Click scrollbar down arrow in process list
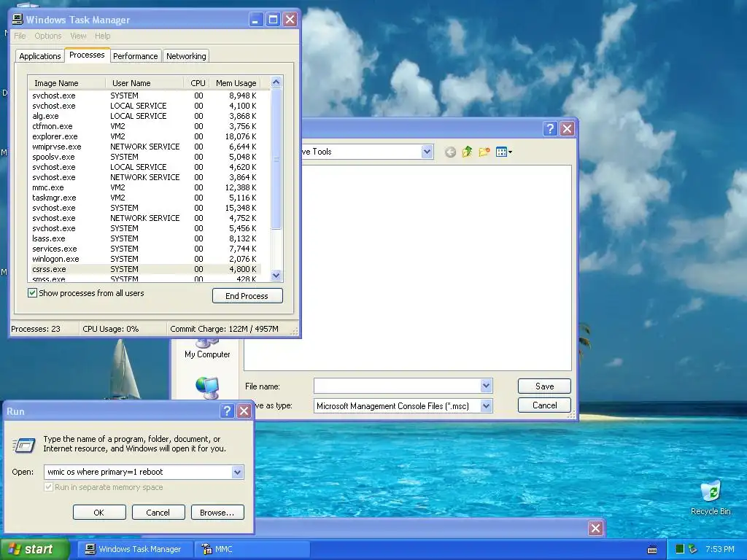Image resolution: width=747 pixels, height=560 pixels. [x=276, y=275]
